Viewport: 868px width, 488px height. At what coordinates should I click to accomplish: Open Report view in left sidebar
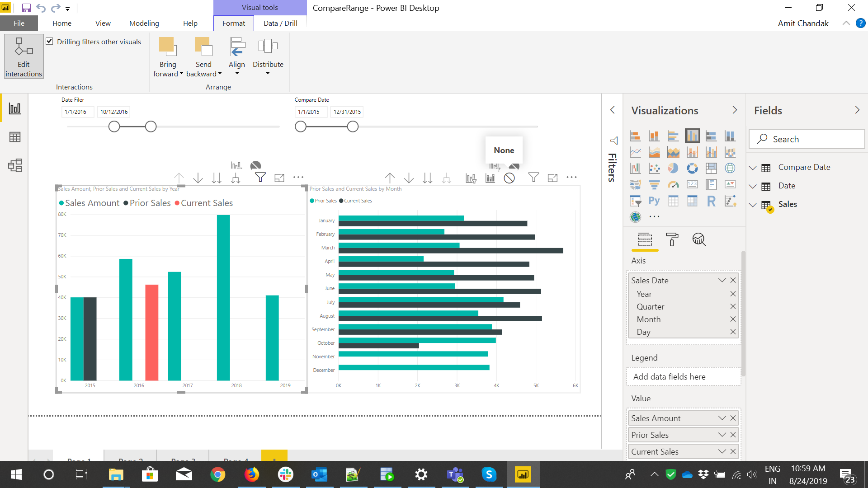pos(15,108)
